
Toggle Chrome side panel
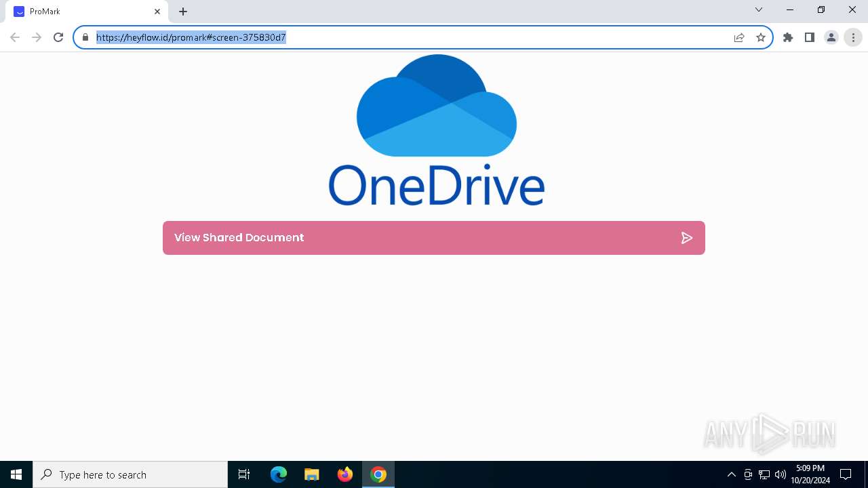tap(810, 37)
